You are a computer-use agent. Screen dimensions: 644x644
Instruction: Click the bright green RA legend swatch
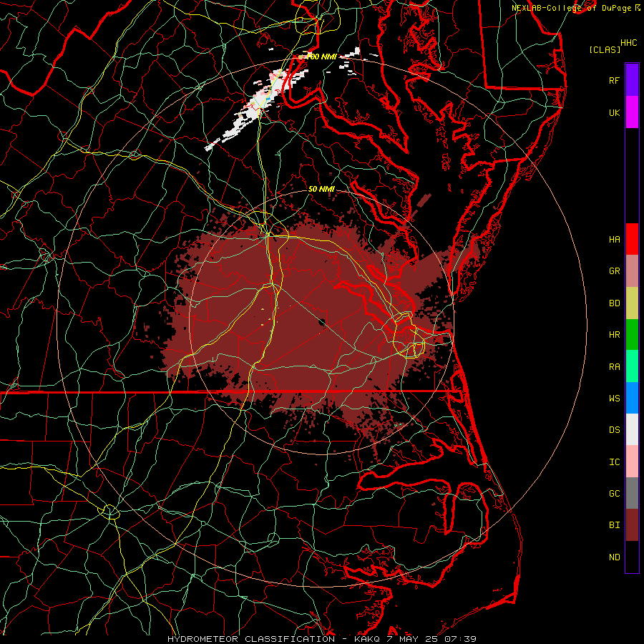(x=632, y=366)
